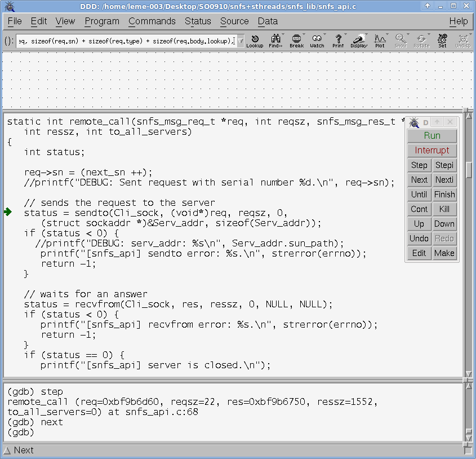This screenshot has width=476, height=459.
Task: Close the floating command tool panel
Action: click(450, 122)
